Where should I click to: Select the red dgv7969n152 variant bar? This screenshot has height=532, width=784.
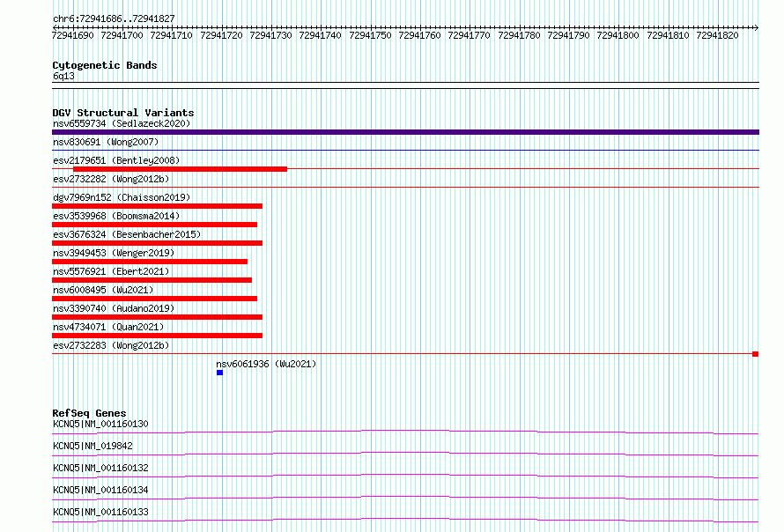pyautogui.click(x=157, y=206)
